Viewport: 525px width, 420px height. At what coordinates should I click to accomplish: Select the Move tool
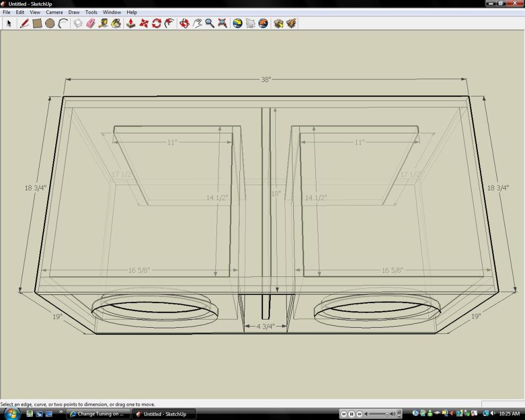tap(144, 24)
